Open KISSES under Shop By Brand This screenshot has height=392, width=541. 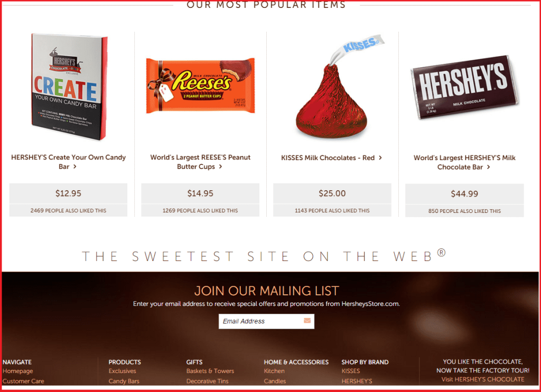(x=351, y=371)
